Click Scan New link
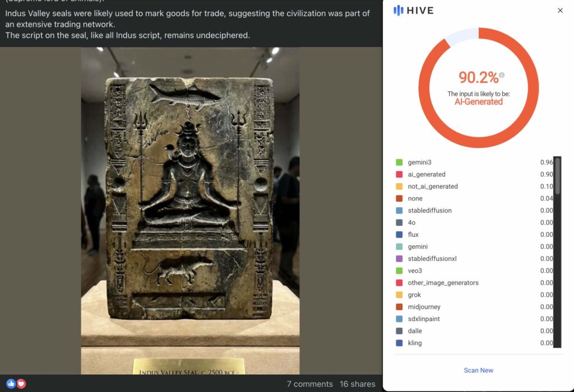Image resolution: width=574 pixels, height=392 pixels. pyautogui.click(x=478, y=370)
